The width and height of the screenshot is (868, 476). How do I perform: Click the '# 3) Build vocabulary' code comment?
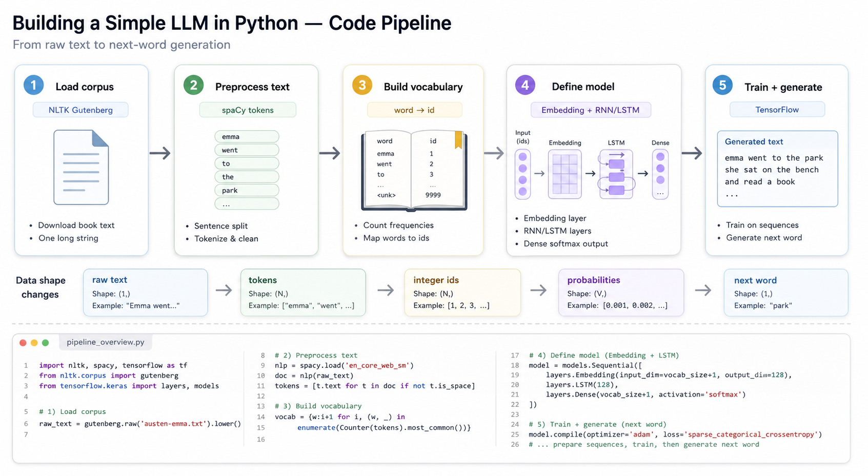tap(318, 406)
